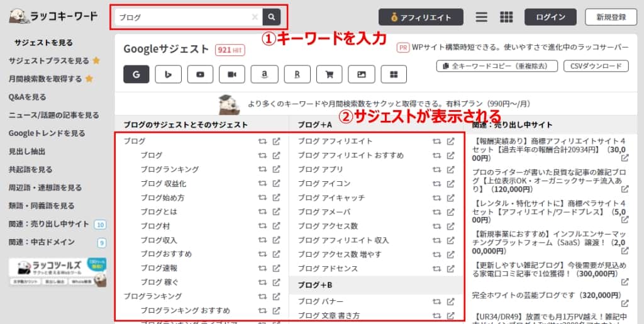This screenshot has width=644, height=324.
Task: Click the keyword search input field
Action: 188,17
